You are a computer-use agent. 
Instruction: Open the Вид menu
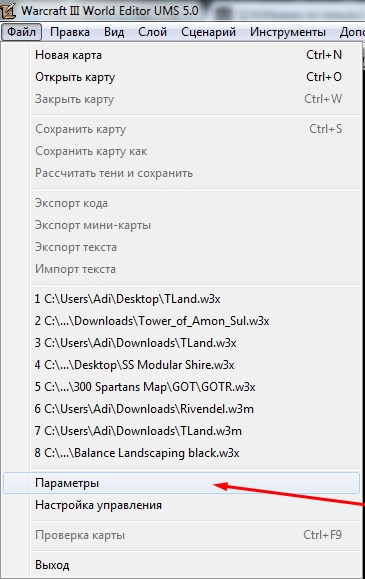click(114, 32)
